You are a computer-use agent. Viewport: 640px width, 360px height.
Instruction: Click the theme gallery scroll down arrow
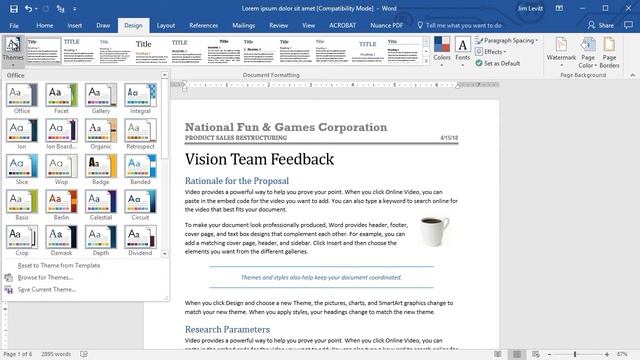tap(165, 253)
